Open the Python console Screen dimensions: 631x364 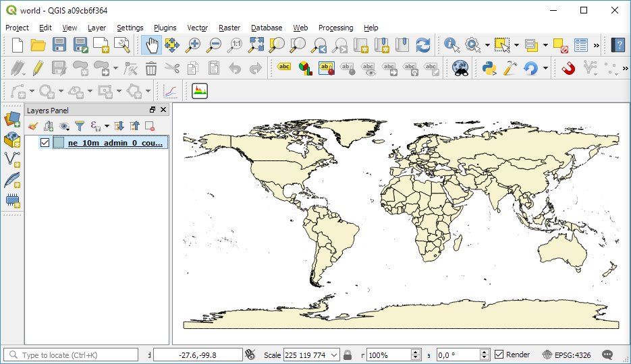click(489, 68)
